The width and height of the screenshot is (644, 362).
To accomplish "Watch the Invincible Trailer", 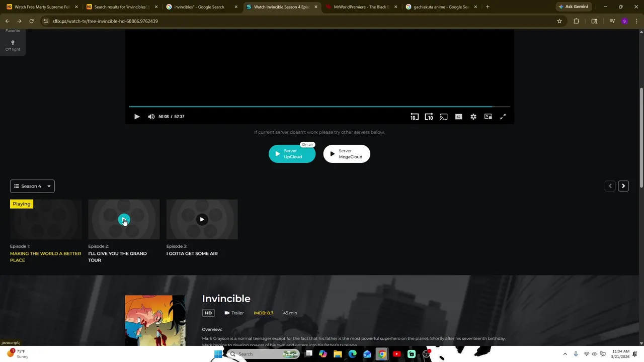I will (234, 313).
